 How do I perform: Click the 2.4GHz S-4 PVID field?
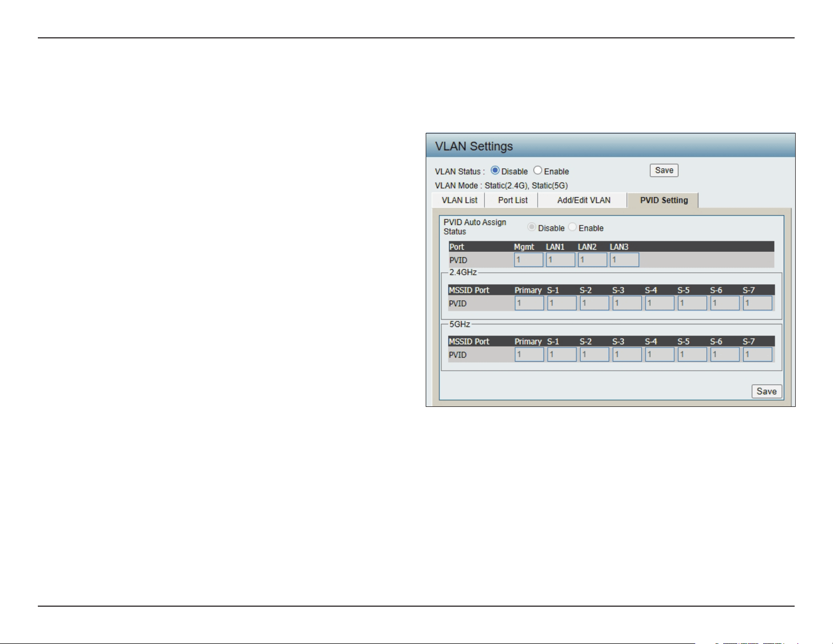coord(660,303)
